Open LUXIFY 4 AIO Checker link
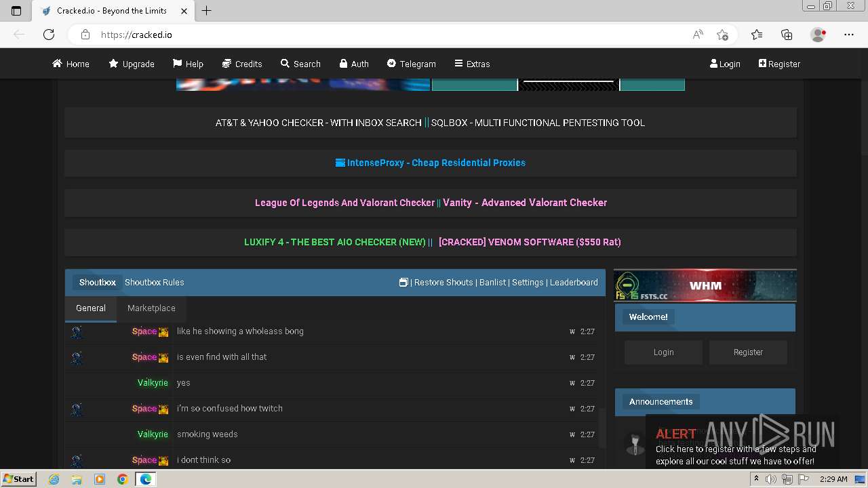Screen dimensions: 868x488 point(335,242)
